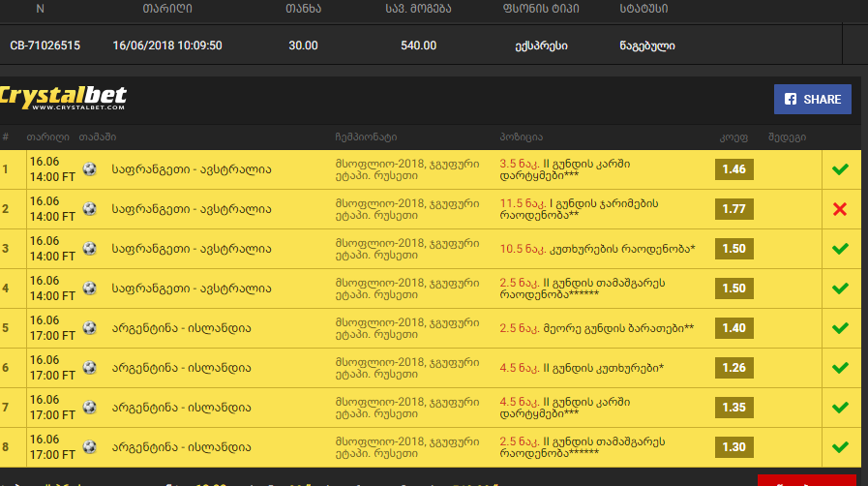Click the 1.26 odds badge

point(734,368)
